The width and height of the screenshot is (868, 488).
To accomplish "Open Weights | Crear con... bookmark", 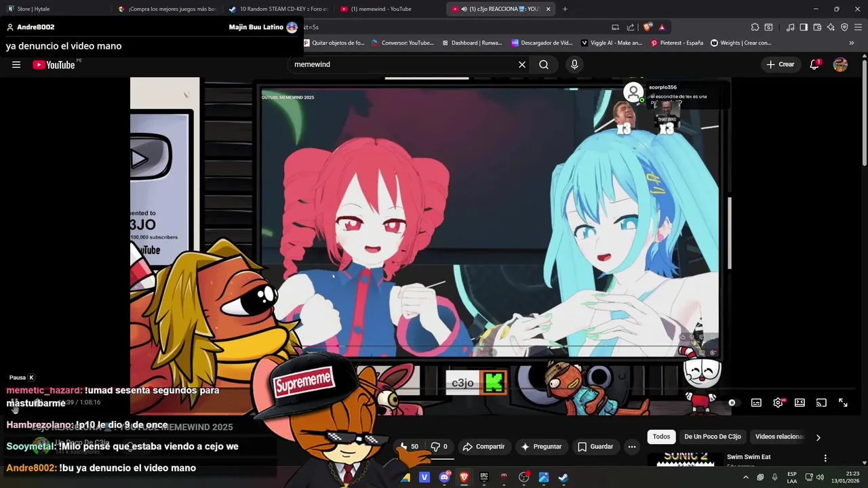I will point(741,43).
